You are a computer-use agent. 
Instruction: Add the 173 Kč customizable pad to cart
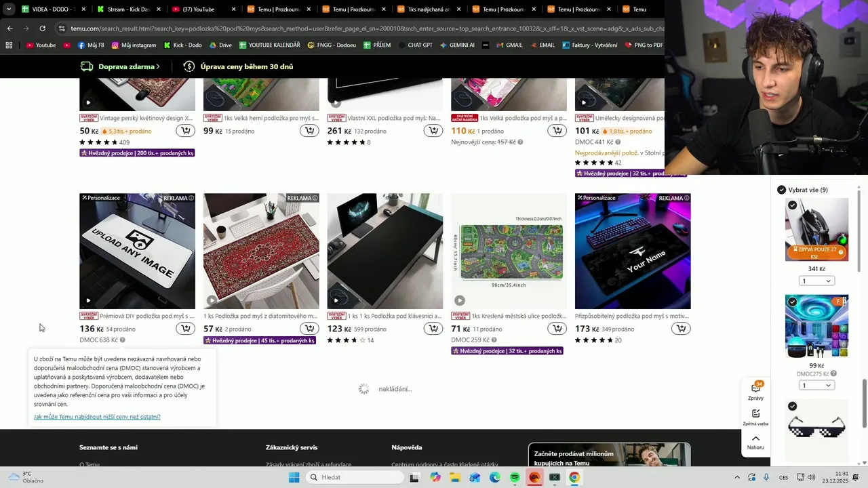[681, 329]
